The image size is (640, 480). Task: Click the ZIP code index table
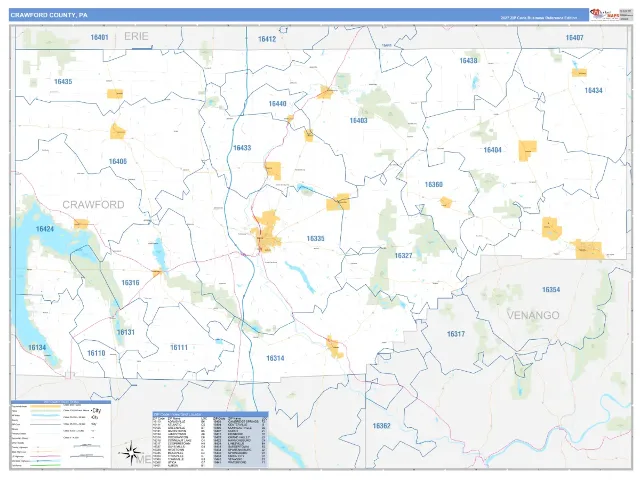coord(210,440)
